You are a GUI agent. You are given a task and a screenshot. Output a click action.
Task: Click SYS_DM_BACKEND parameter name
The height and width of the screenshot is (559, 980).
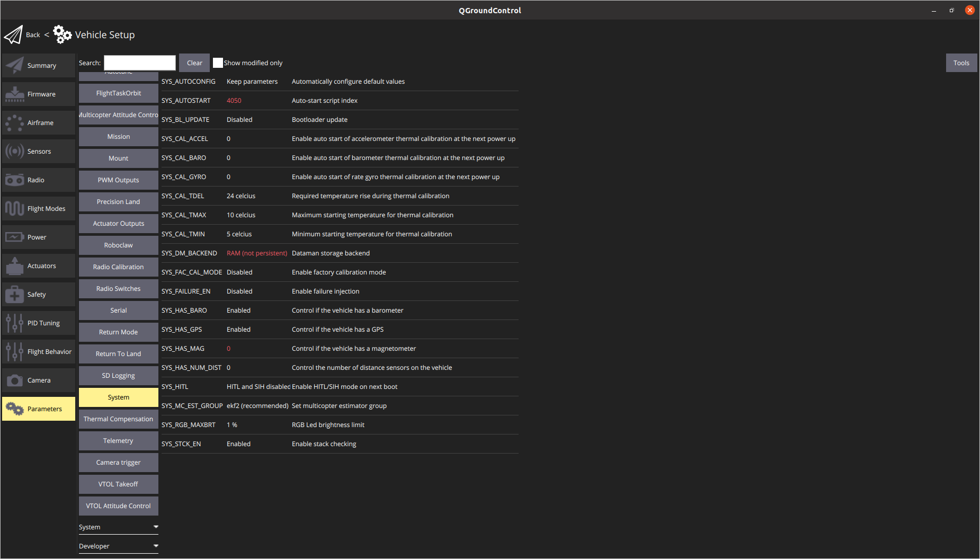(189, 253)
